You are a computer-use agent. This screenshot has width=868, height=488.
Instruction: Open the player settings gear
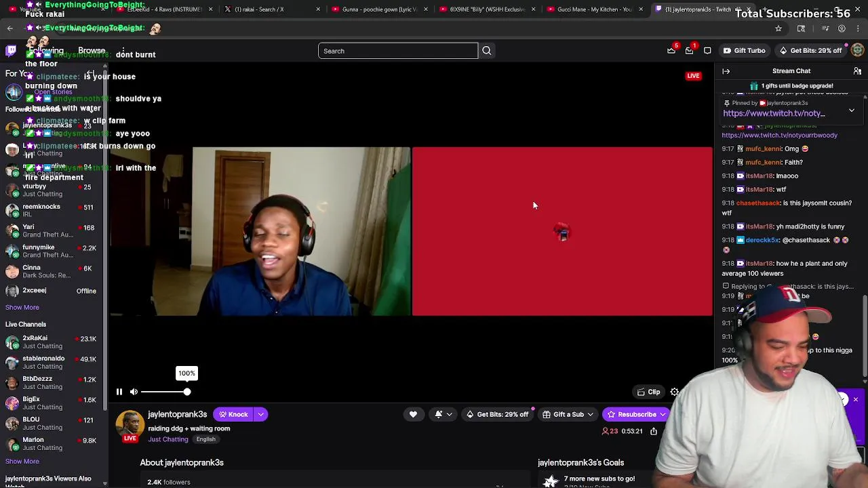[675, 392]
